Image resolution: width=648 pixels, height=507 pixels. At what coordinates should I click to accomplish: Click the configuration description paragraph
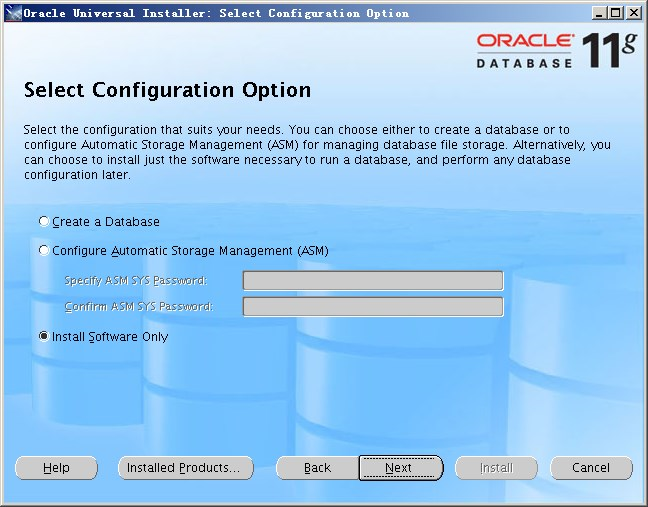point(316,152)
